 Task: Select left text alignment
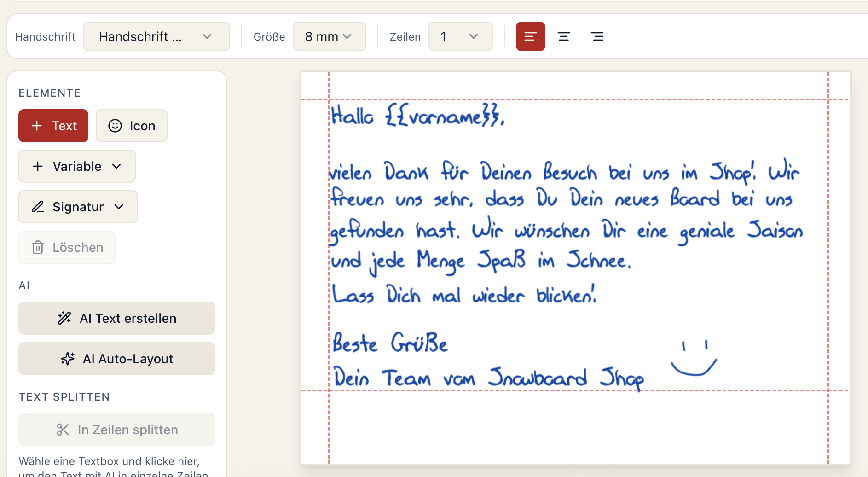[x=530, y=36]
